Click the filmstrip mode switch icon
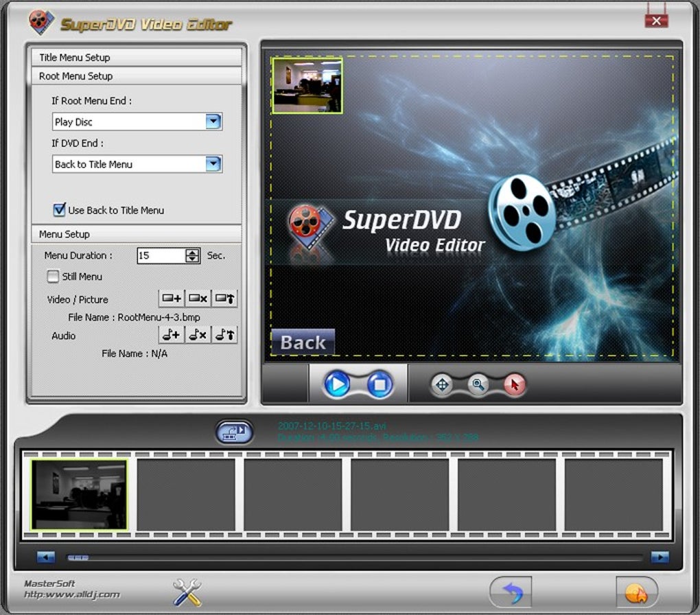 235,432
